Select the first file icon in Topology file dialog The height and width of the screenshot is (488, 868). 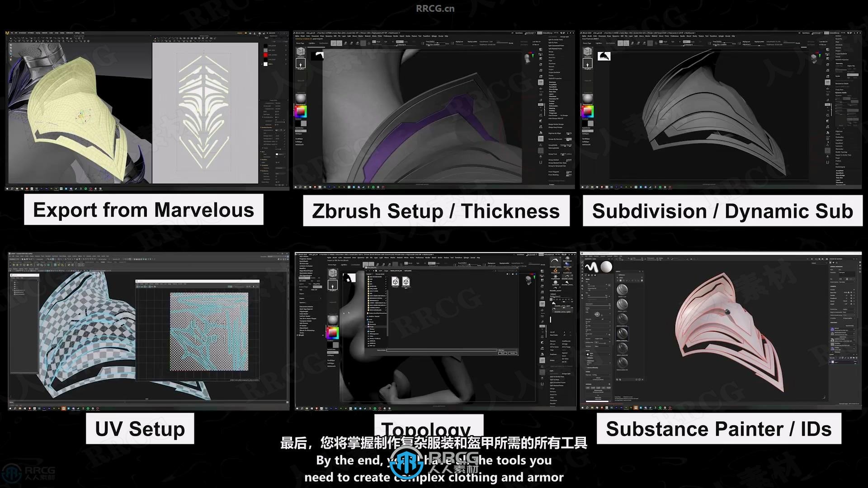(396, 282)
